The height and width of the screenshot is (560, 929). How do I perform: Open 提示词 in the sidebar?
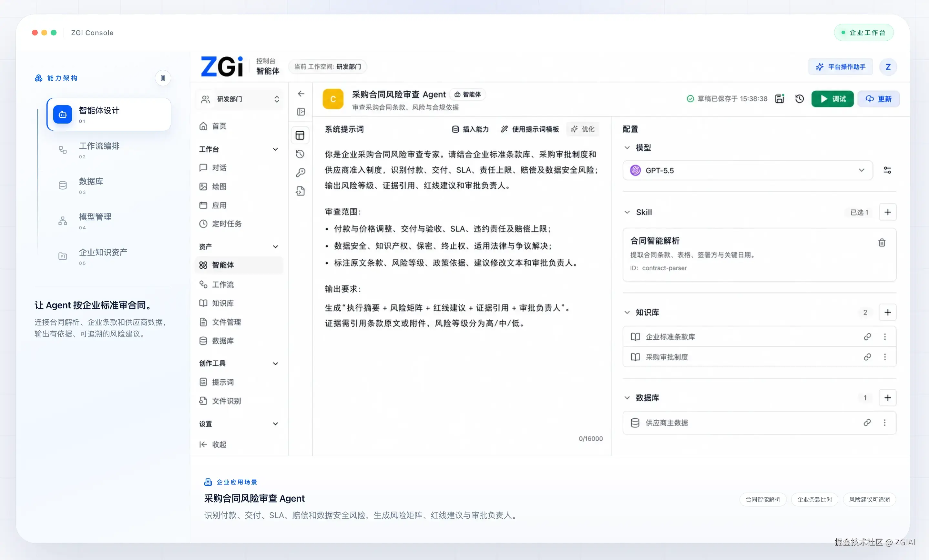[240, 382]
